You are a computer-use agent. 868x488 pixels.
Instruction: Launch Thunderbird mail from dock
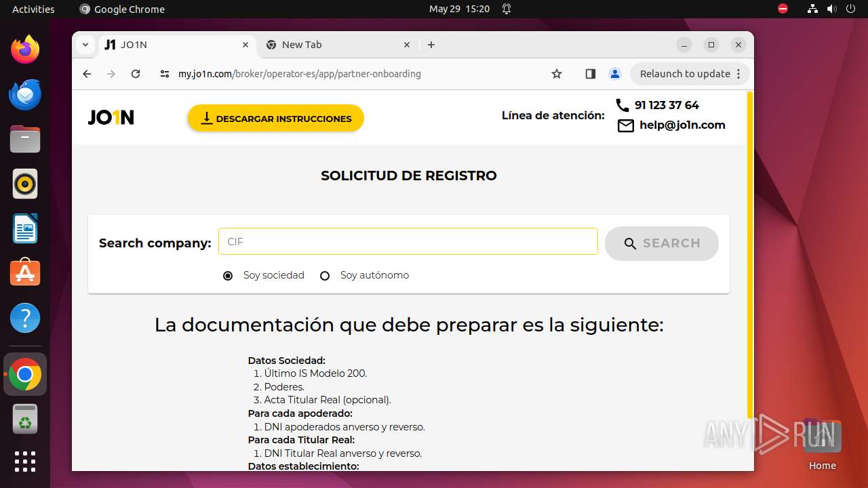point(25,94)
